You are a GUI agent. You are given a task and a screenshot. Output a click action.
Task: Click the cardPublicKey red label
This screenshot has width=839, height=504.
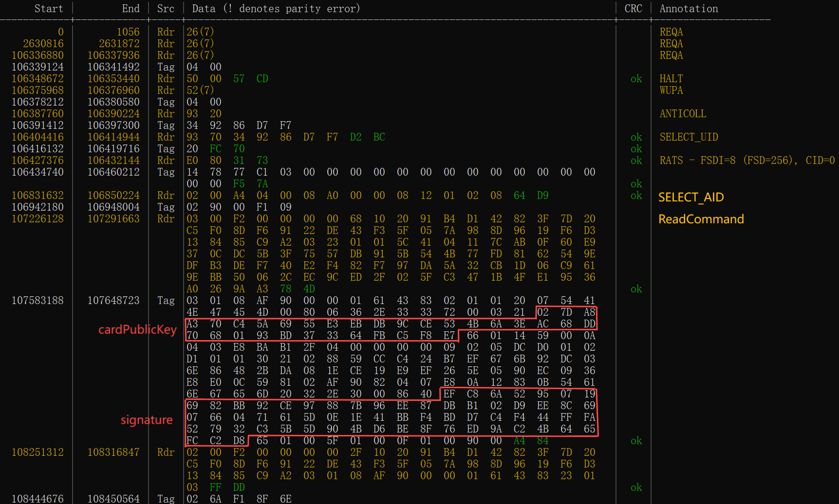[x=137, y=330]
